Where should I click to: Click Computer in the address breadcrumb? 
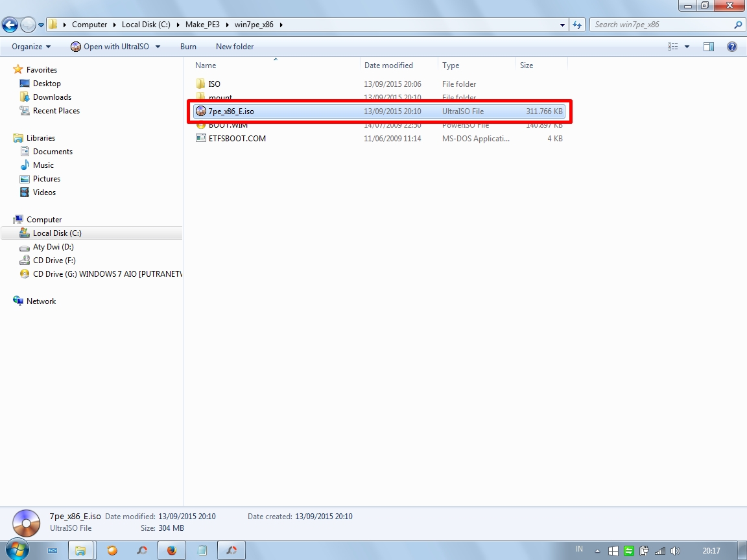click(x=89, y=25)
